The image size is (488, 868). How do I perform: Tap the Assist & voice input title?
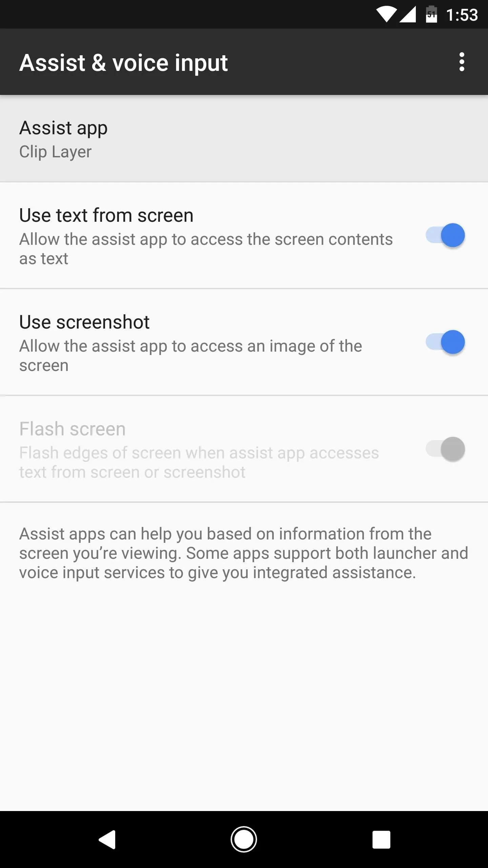point(123,63)
